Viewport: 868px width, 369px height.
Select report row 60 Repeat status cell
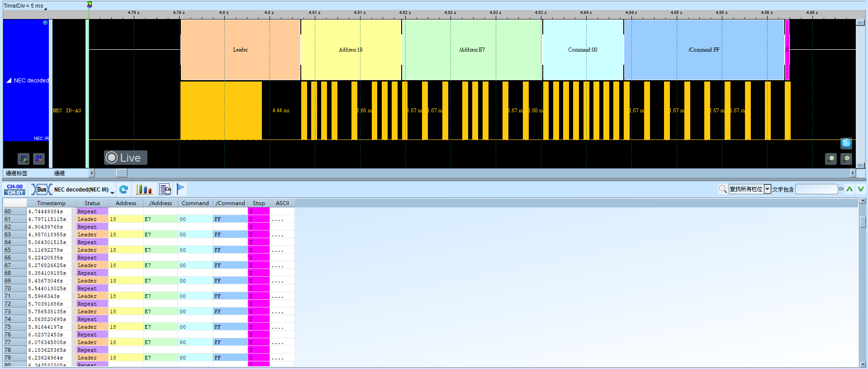click(92, 211)
